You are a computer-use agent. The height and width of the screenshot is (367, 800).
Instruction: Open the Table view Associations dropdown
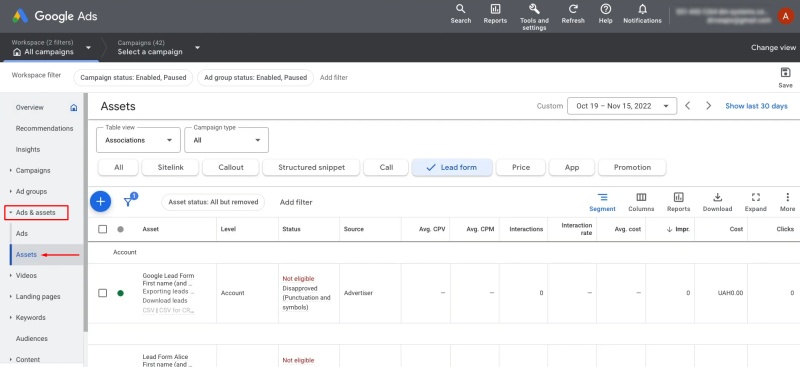tap(138, 140)
